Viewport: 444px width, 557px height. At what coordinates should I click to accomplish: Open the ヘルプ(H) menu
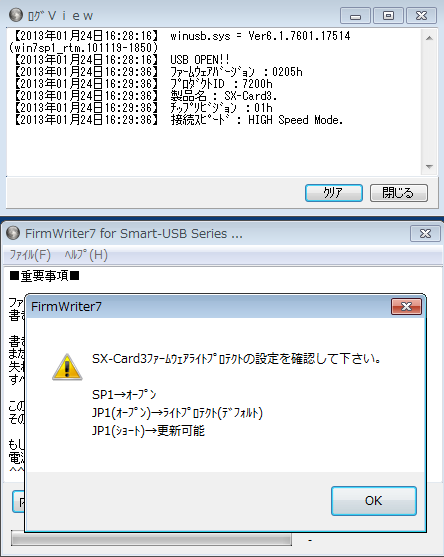click(x=86, y=255)
